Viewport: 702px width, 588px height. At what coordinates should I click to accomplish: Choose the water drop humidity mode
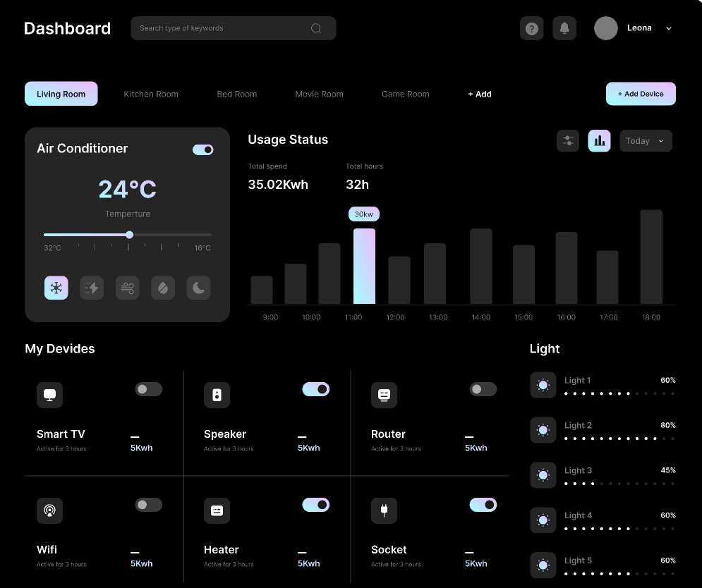(163, 288)
